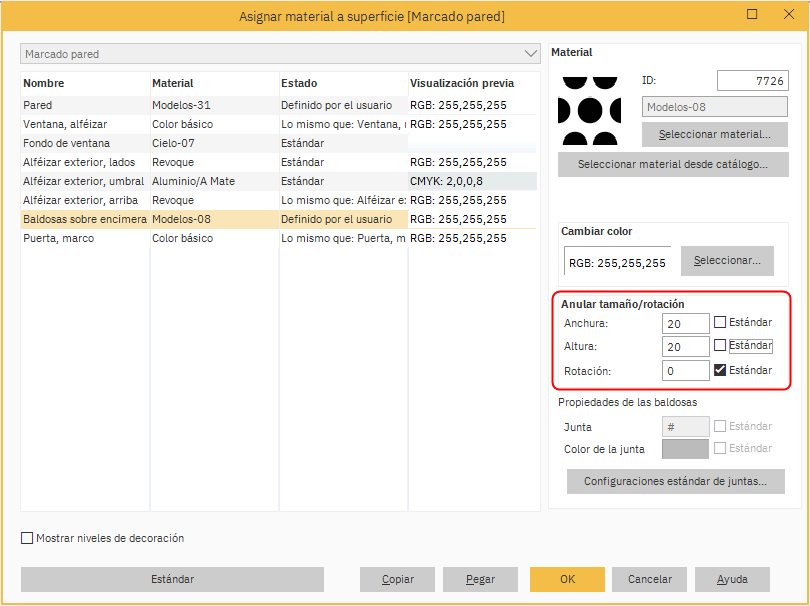Open Ayuda help button
The width and height of the screenshot is (810, 606).
[732, 579]
